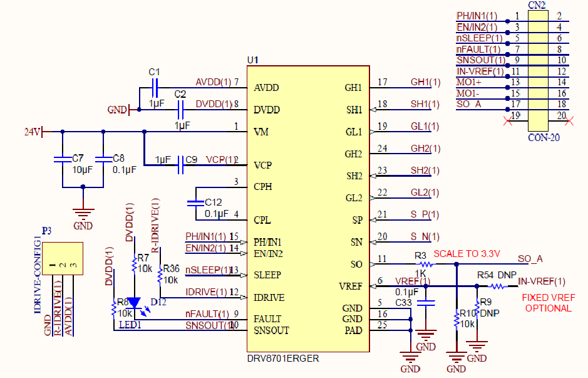The width and height of the screenshot is (588, 378).
Task: Select resistor R36 symbol
Action: coord(160,275)
